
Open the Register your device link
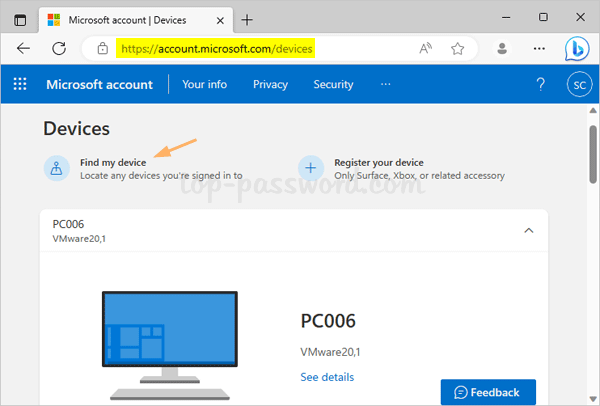click(x=379, y=163)
